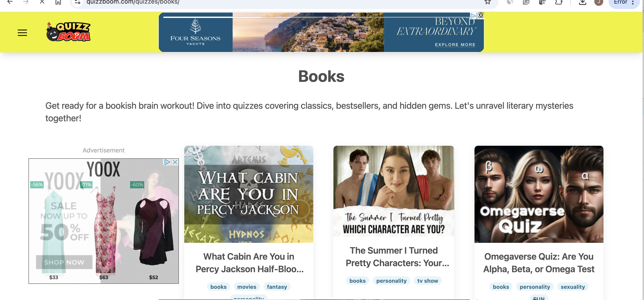Open the downloads icon in toolbar

click(x=582, y=2)
